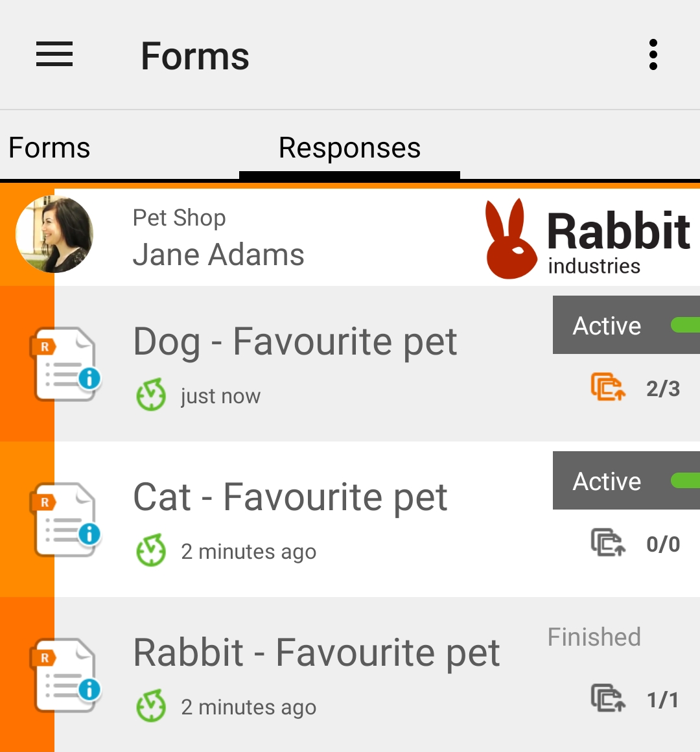Click form document icon for Dog
700x752 pixels.
pos(65,364)
